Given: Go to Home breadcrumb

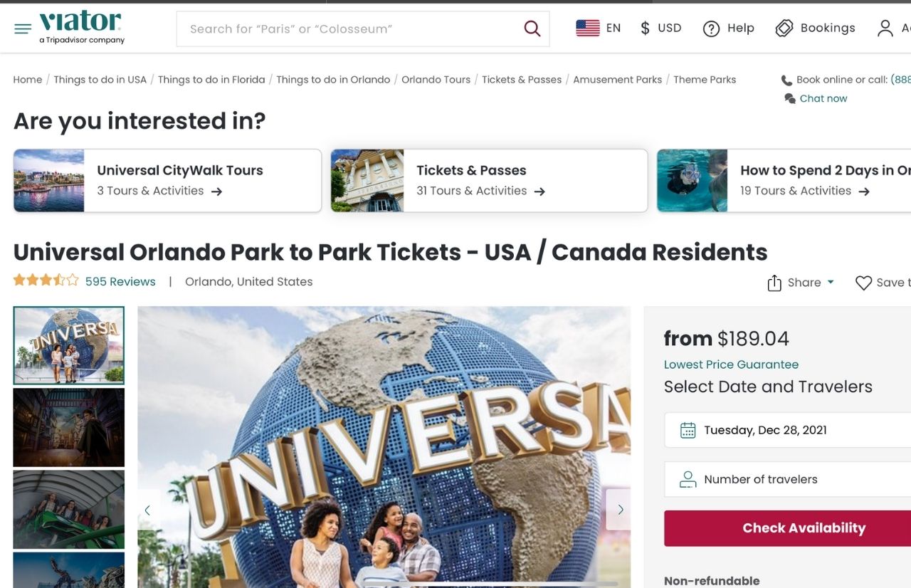Looking at the screenshot, I should pos(28,80).
